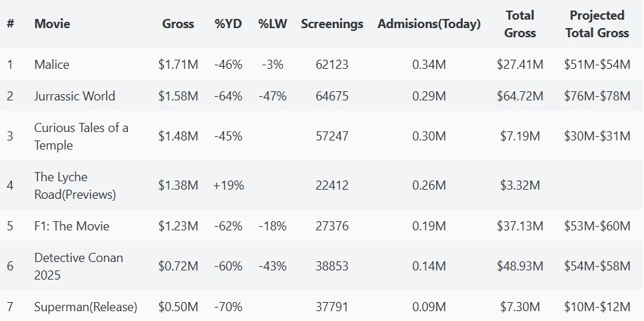The image size is (644, 321).
Task: Select Curious Tales of a Temple title
Action: click(81, 136)
